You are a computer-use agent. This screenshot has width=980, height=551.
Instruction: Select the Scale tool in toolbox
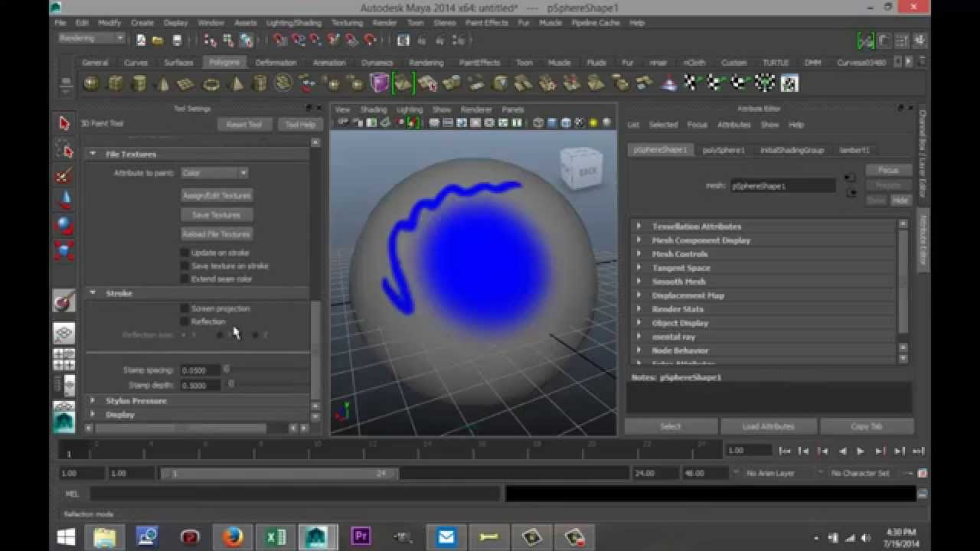click(x=64, y=251)
